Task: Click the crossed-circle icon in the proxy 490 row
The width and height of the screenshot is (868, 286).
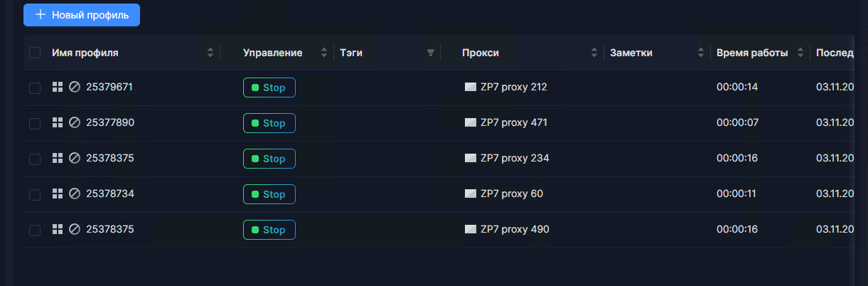Action: coord(74,230)
